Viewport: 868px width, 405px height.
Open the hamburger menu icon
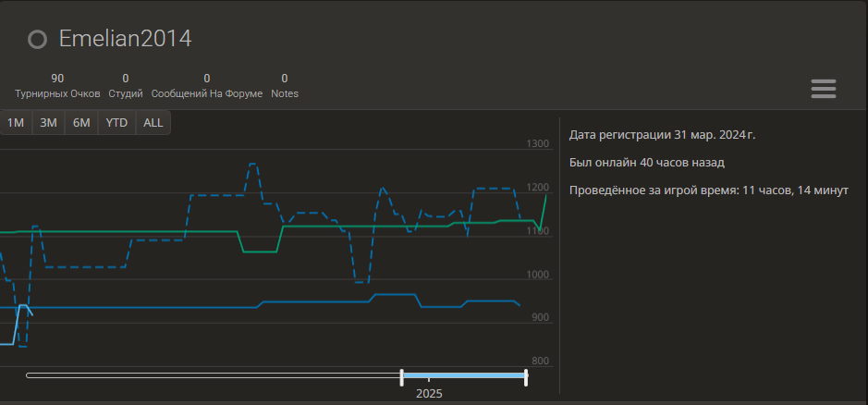[x=823, y=89]
